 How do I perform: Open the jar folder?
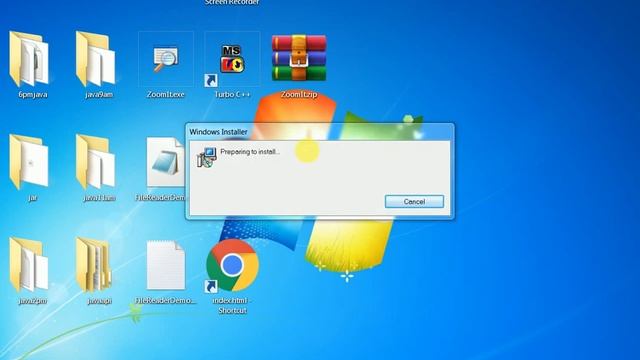[30, 162]
